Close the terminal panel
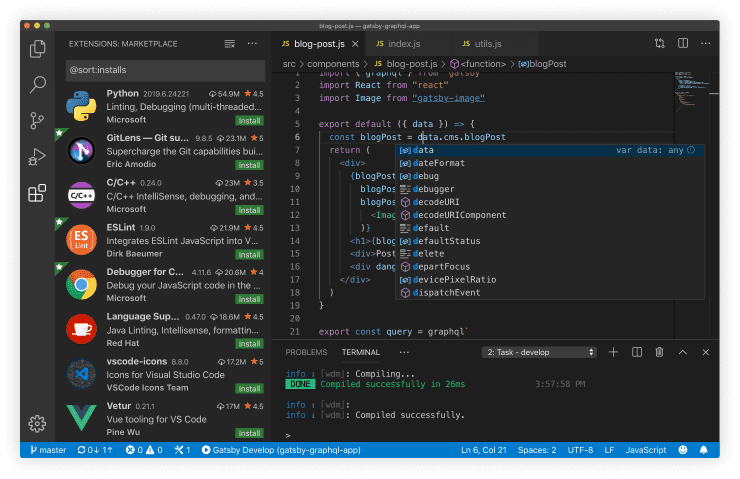The image size is (740, 479). point(706,352)
